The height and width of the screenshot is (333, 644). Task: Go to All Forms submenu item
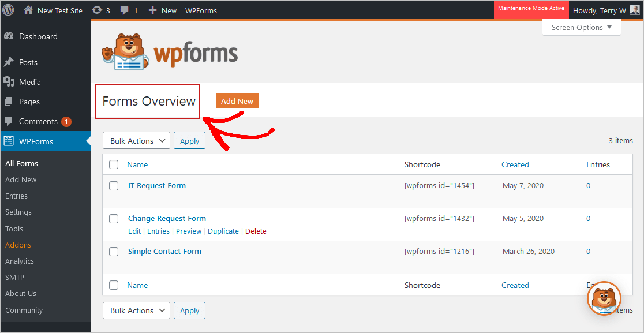point(22,163)
